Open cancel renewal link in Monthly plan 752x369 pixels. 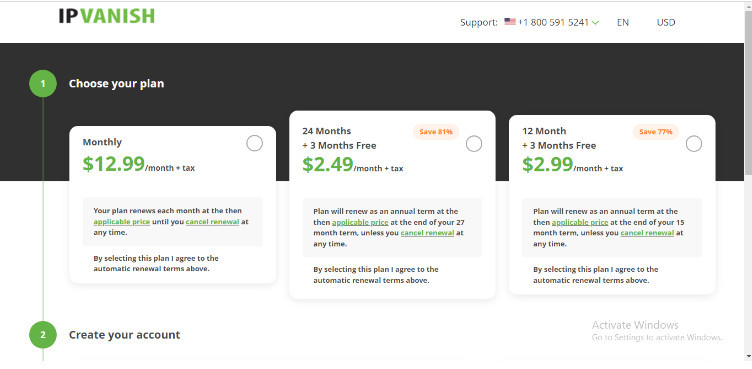point(212,222)
